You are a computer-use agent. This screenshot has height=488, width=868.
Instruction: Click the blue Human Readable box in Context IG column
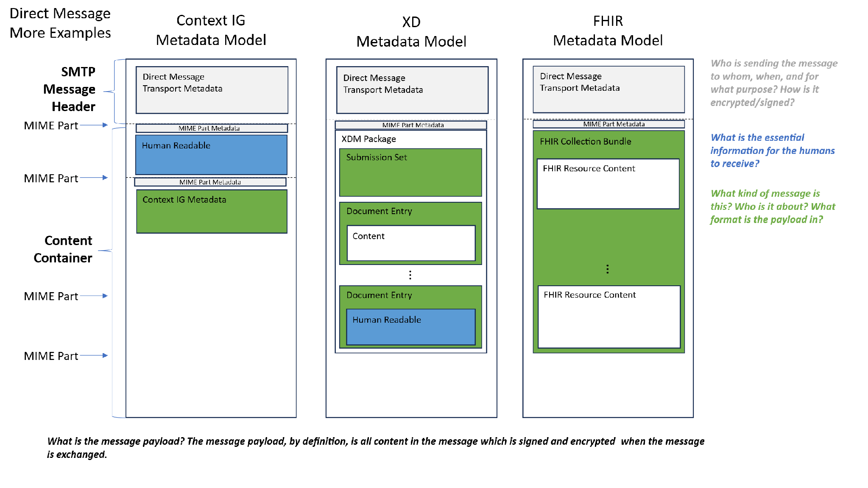211,155
